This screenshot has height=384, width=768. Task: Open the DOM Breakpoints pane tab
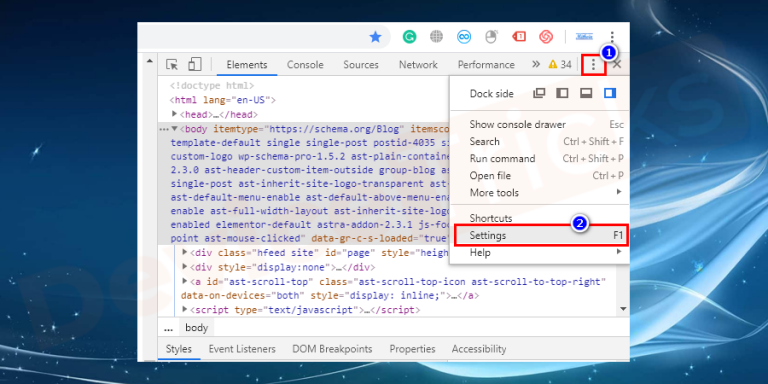click(x=332, y=349)
